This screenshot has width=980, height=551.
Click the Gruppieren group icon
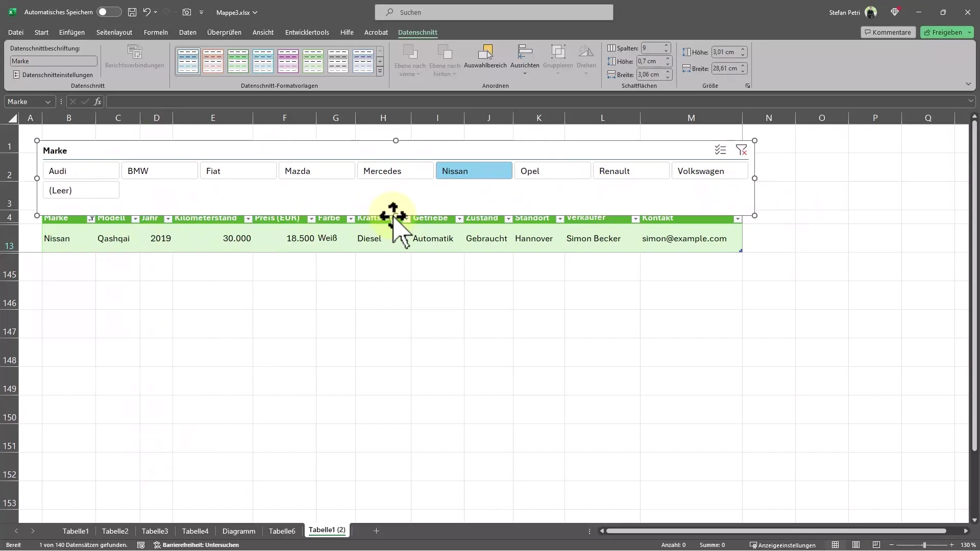click(558, 52)
